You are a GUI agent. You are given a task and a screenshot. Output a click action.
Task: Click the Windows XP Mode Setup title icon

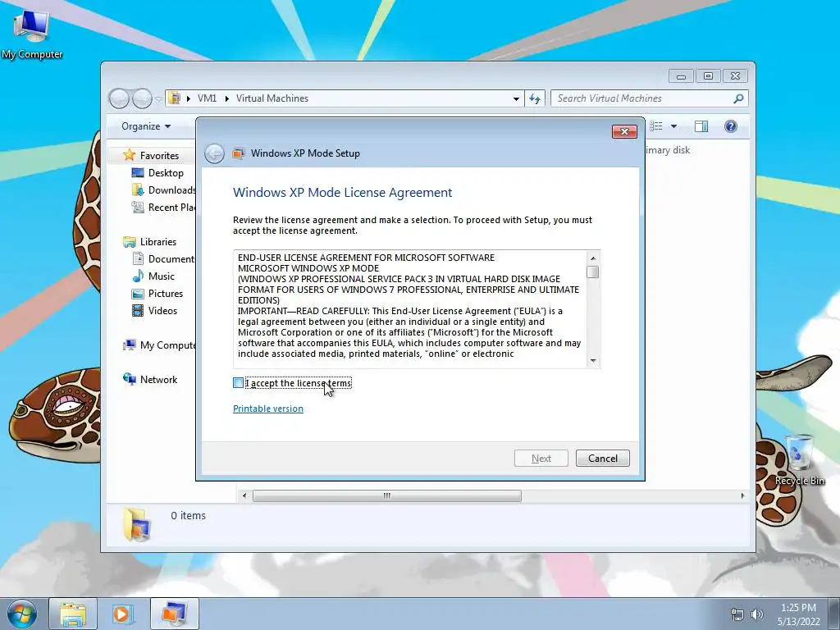239,153
